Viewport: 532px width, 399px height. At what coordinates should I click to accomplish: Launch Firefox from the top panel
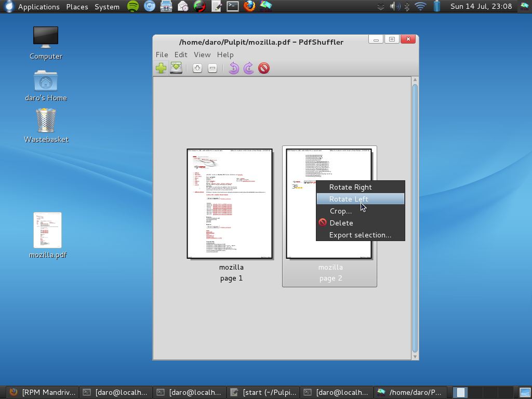[250, 7]
